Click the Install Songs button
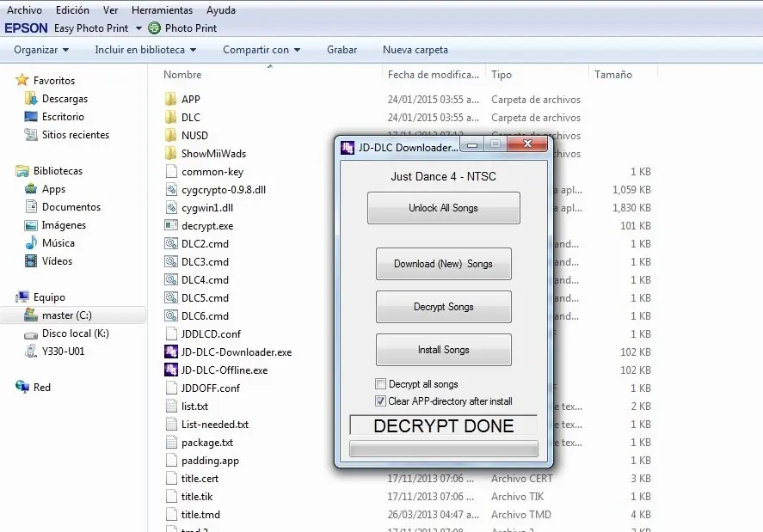Viewport: 763px width, 532px height. point(443,350)
